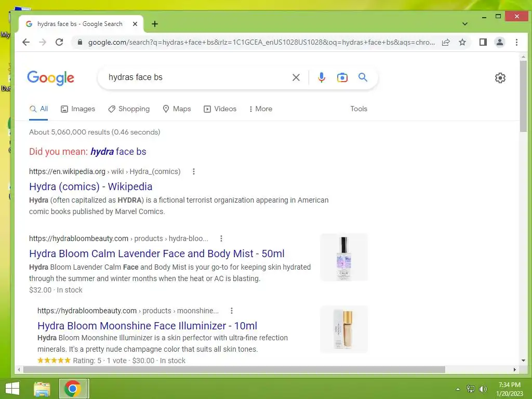Open Chrome three-dot menu
532x399 pixels.
click(516, 42)
